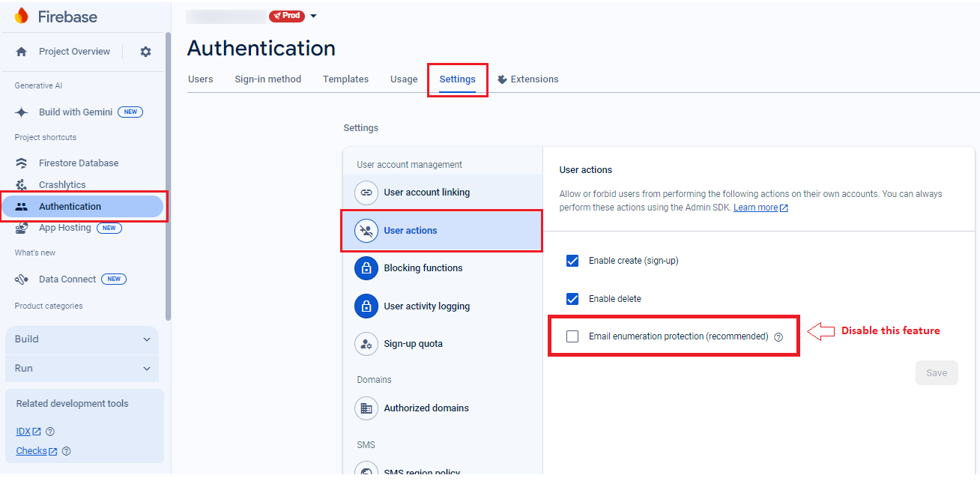The height and width of the screenshot is (502, 980).
Task: Click help icon next to Email enumeration protection
Action: click(x=778, y=337)
